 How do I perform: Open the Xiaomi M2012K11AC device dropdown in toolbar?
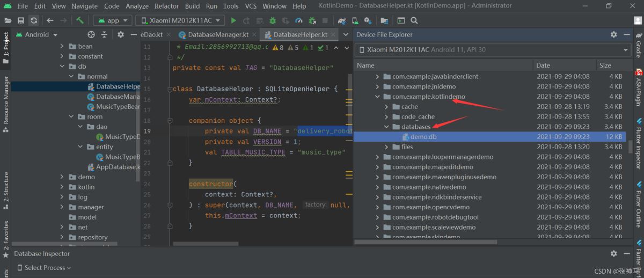click(181, 20)
